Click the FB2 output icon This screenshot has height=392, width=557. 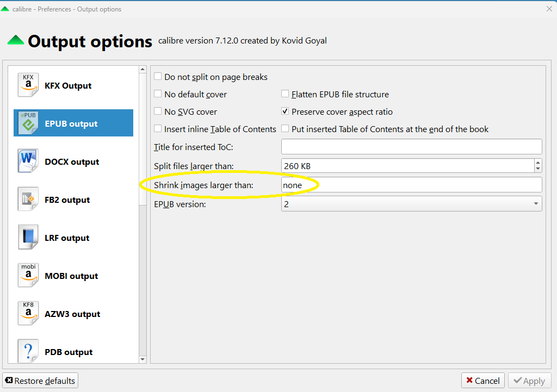(28, 199)
